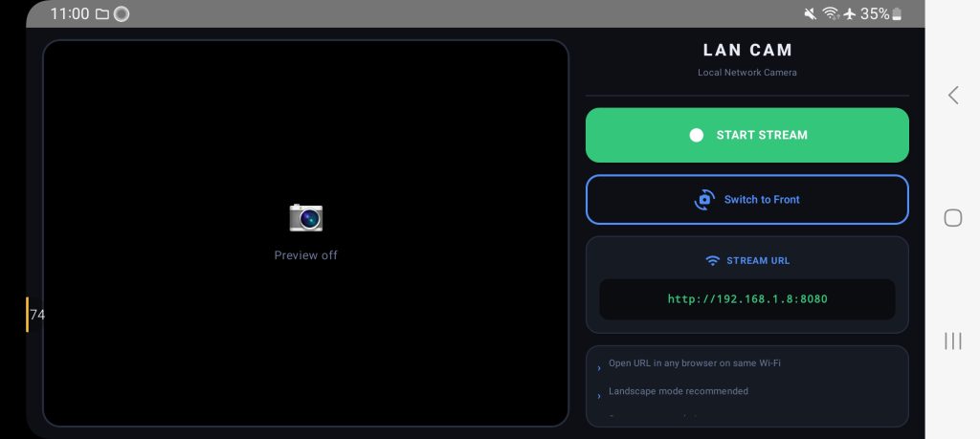Tap the 11:00 clock in status bar

[69, 13]
